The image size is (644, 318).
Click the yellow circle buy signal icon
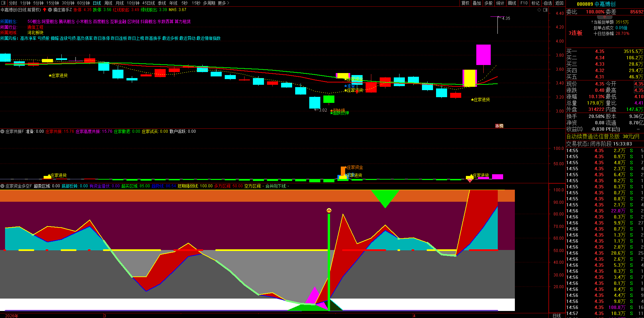[329, 210]
